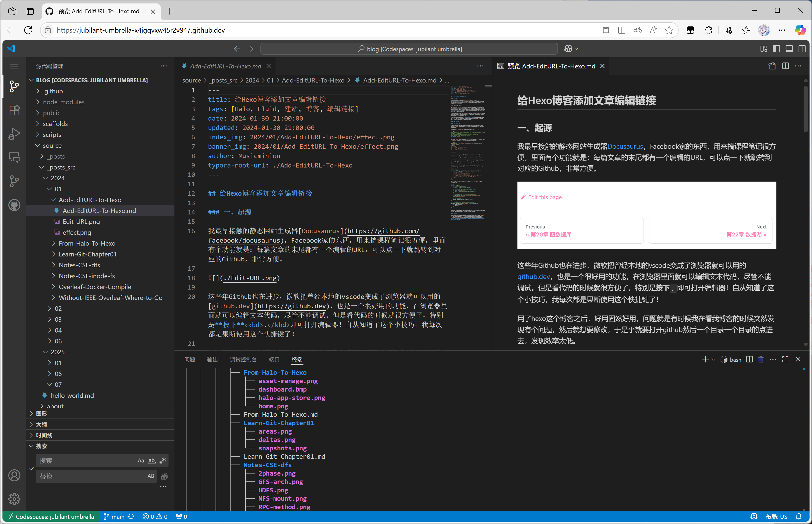This screenshot has width=812, height=524.
Task: Open browser extensions puzzle icon
Action: [708, 30]
